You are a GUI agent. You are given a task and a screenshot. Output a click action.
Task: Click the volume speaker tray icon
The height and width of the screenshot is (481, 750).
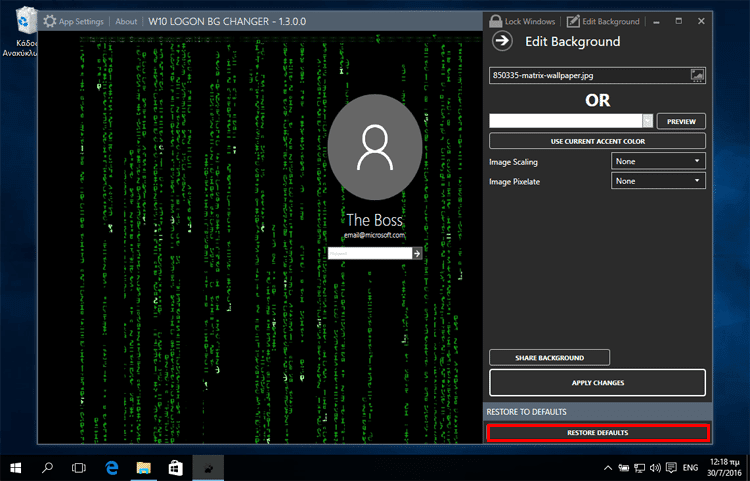(x=655, y=468)
